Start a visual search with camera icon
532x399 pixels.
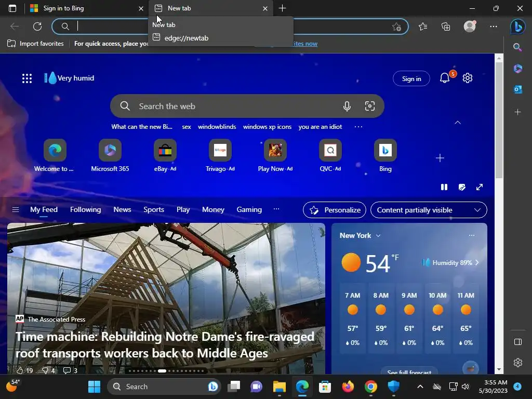[x=369, y=106]
